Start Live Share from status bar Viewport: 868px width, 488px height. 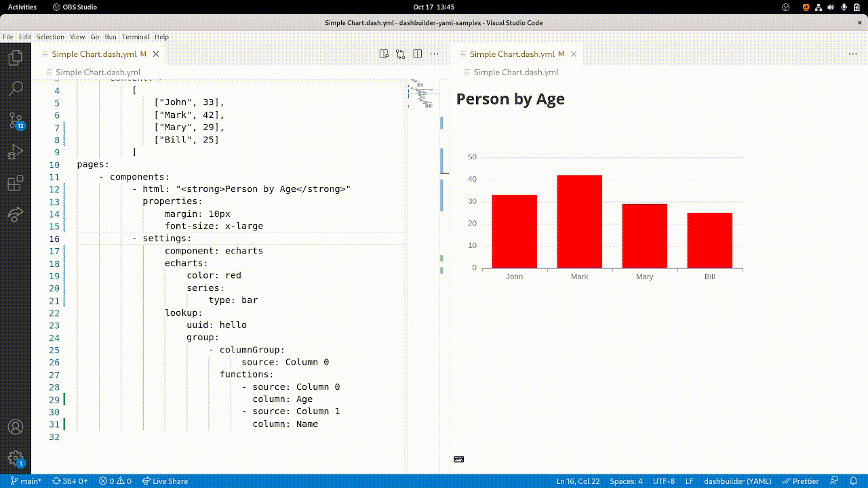pos(165,481)
